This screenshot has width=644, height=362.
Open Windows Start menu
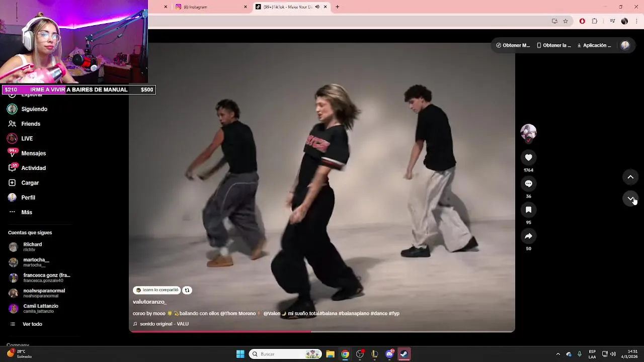pos(240,354)
